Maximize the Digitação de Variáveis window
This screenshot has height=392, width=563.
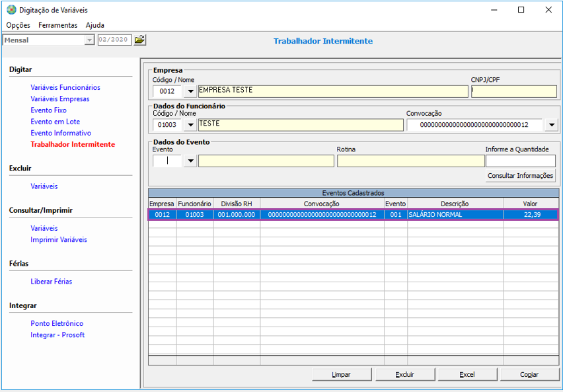tap(521, 10)
